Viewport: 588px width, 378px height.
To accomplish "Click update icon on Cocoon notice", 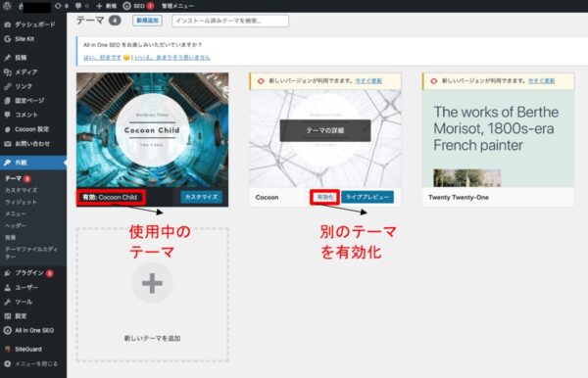I will (261, 81).
